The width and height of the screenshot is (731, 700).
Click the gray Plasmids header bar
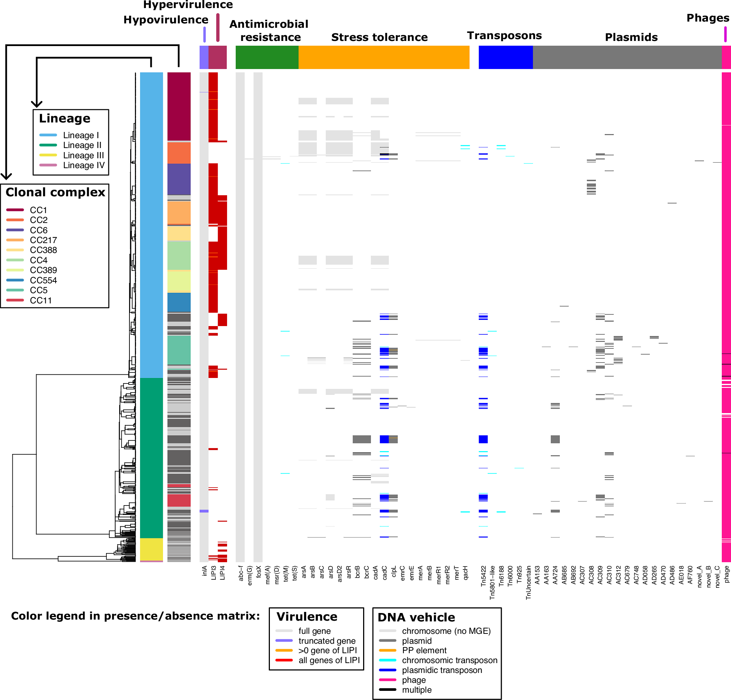tap(626, 57)
